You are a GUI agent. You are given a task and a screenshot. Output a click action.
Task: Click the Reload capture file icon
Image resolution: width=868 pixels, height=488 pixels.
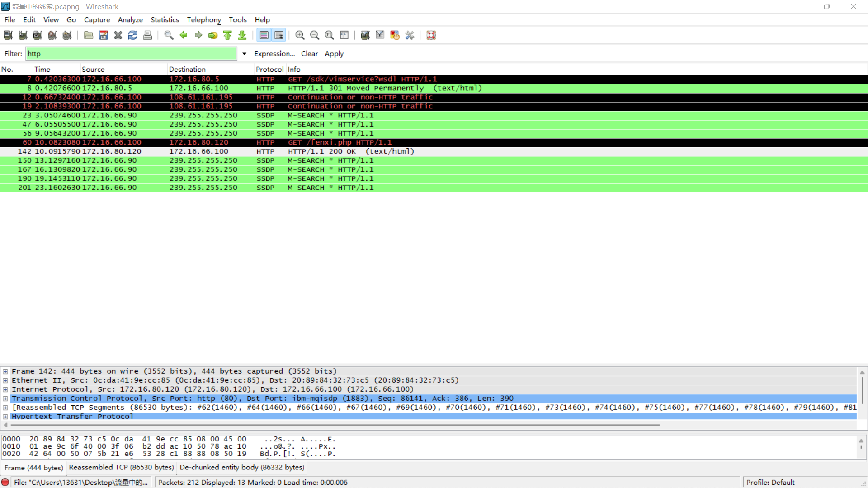[132, 35]
